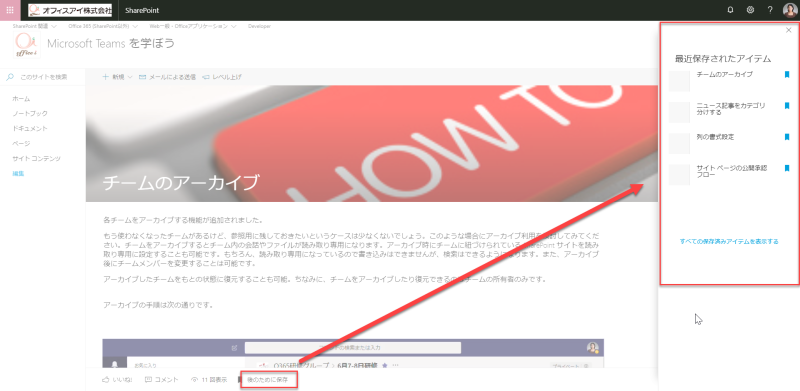800x391 pixels.
Task: Click the 後のために保存 button
Action: tap(268, 380)
